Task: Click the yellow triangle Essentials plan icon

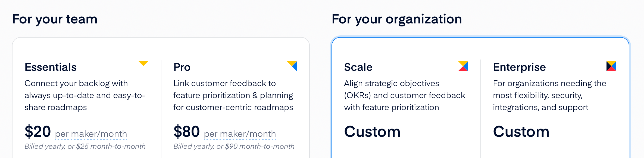Action: tap(143, 64)
